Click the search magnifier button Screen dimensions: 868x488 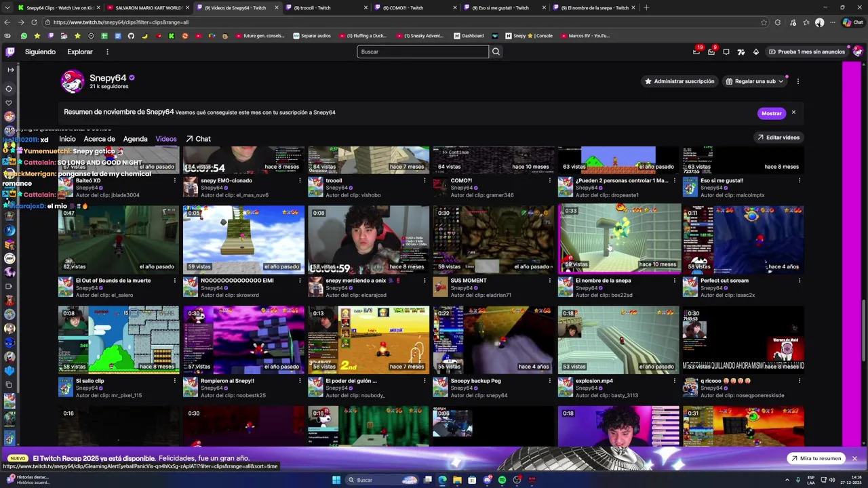click(496, 52)
